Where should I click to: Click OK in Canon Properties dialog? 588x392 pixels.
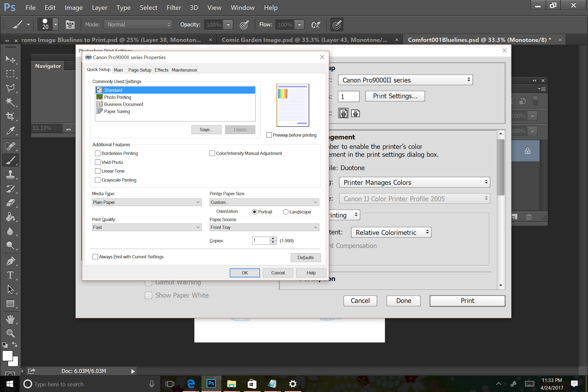coord(245,273)
